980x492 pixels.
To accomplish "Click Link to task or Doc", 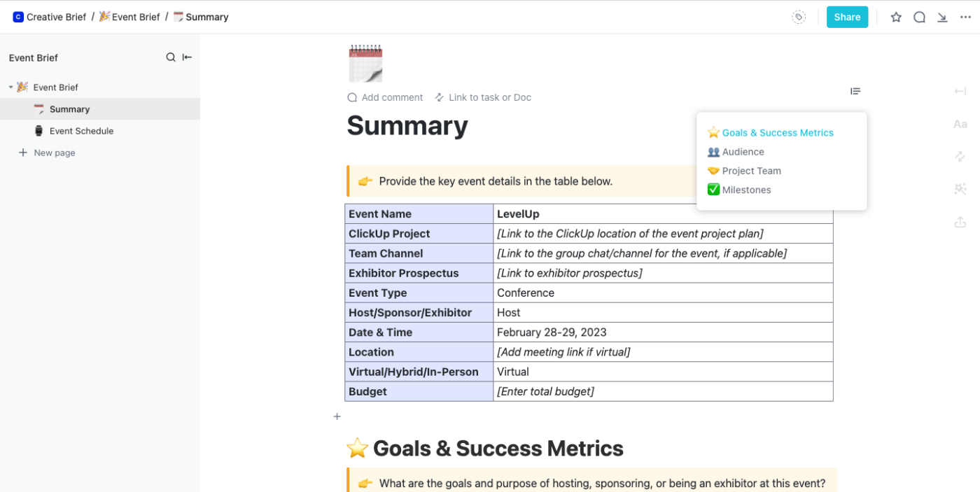I will (x=489, y=97).
